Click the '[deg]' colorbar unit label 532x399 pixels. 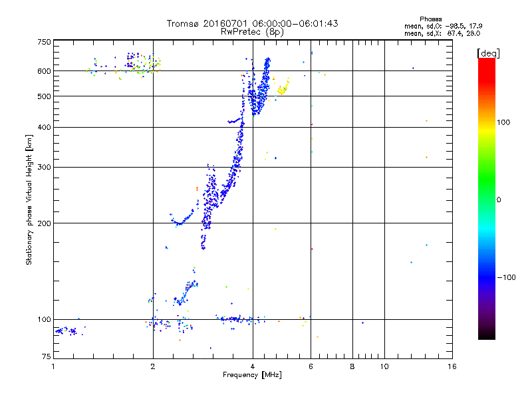(488, 53)
